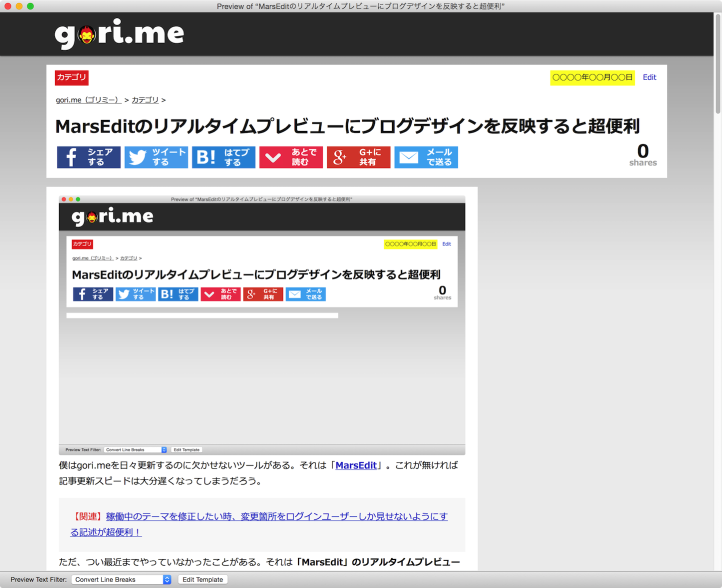Share the article on Facebook

pyautogui.click(x=88, y=157)
